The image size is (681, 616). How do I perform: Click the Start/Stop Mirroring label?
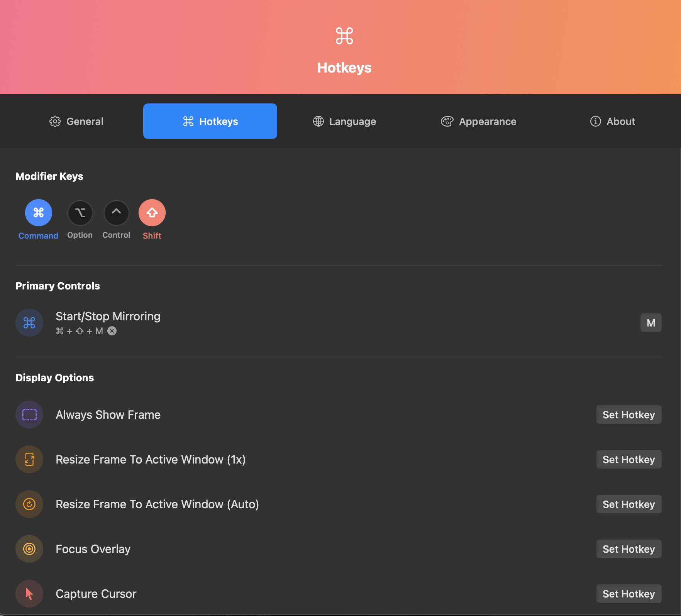point(108,316)
